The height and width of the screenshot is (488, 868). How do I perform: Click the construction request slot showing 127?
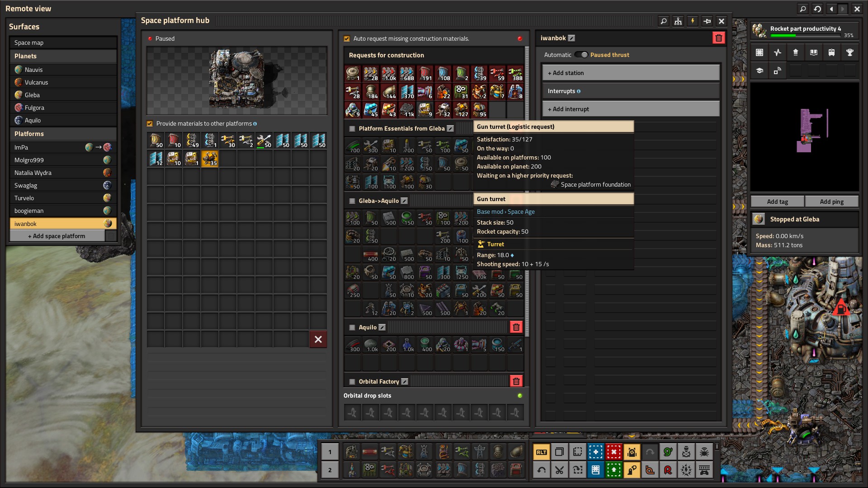[x=461, y=110]
